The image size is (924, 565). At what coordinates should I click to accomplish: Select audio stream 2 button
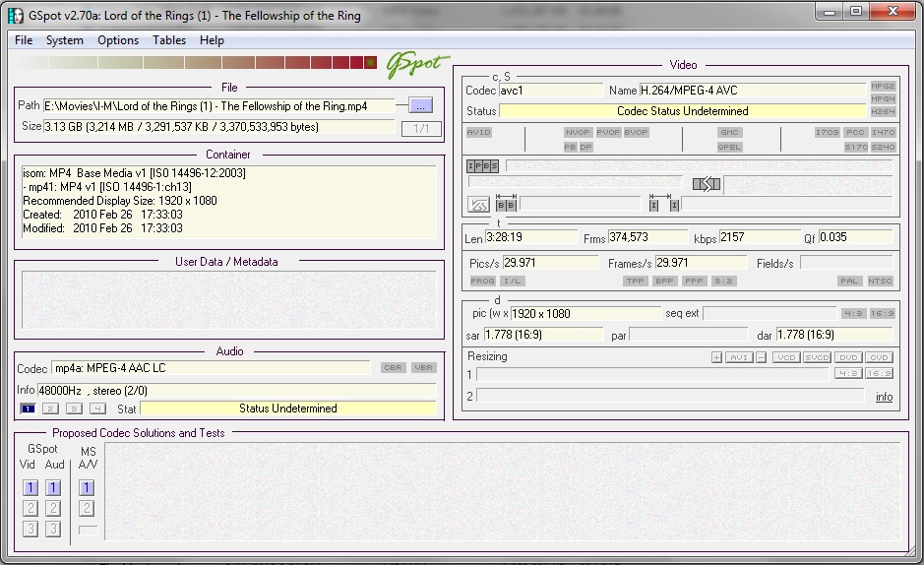tap(51, 408)
